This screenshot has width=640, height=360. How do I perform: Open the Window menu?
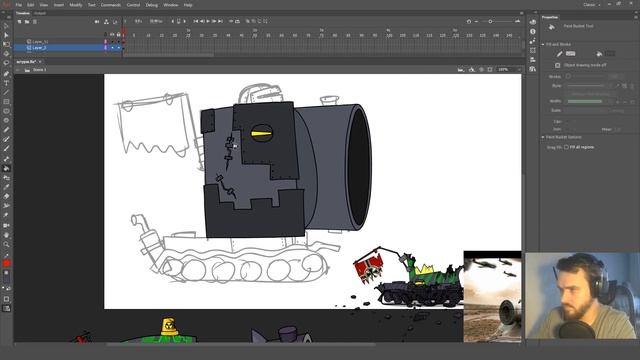pyautogui.click(x=171, y=5)
